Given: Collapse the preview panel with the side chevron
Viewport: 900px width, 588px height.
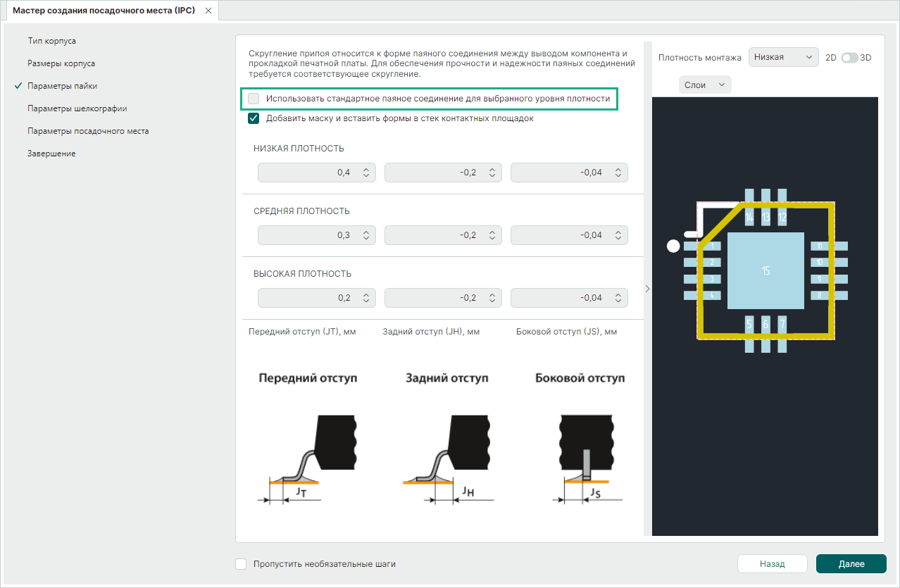Looking at the screenshot, I should [x=647, y=288].
